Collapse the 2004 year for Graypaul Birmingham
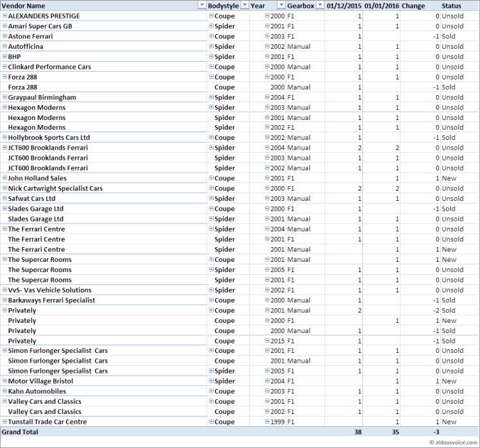The height and width of the screenshot is (448, 480). click(268, 97)
